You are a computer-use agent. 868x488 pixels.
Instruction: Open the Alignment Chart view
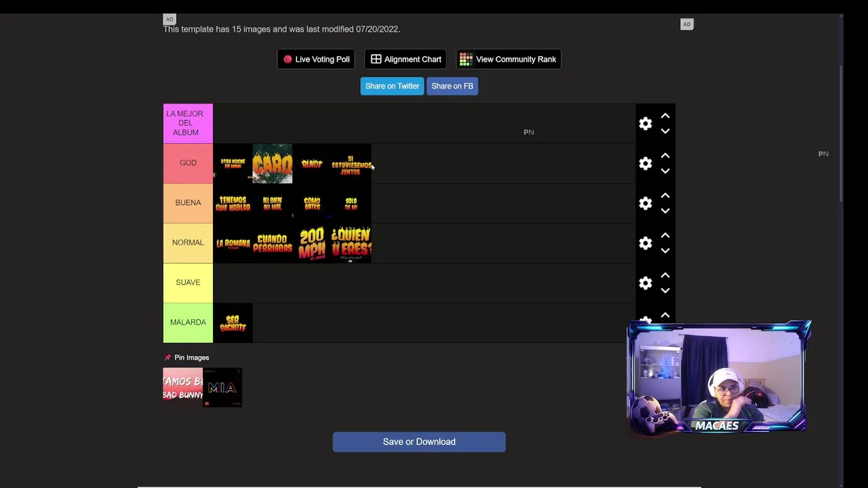tap(406, 59)
